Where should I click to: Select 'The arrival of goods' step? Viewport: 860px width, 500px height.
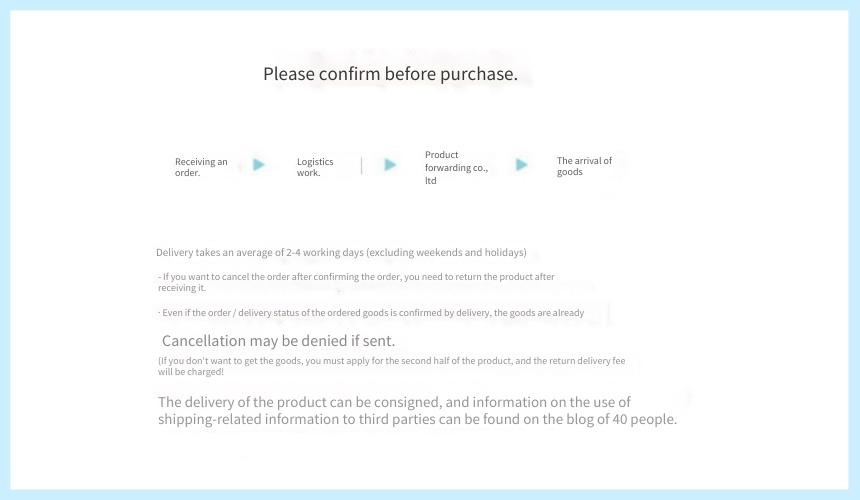[584, 166]
